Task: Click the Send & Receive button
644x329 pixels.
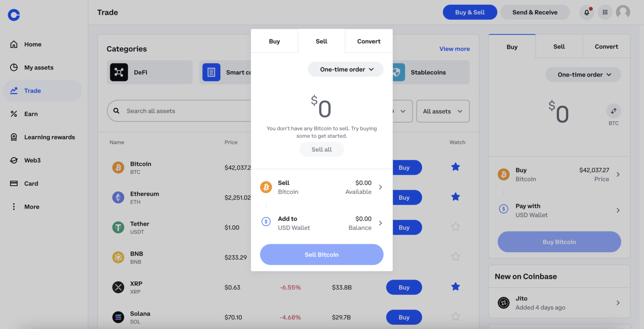Action: (x=535, y=12)
